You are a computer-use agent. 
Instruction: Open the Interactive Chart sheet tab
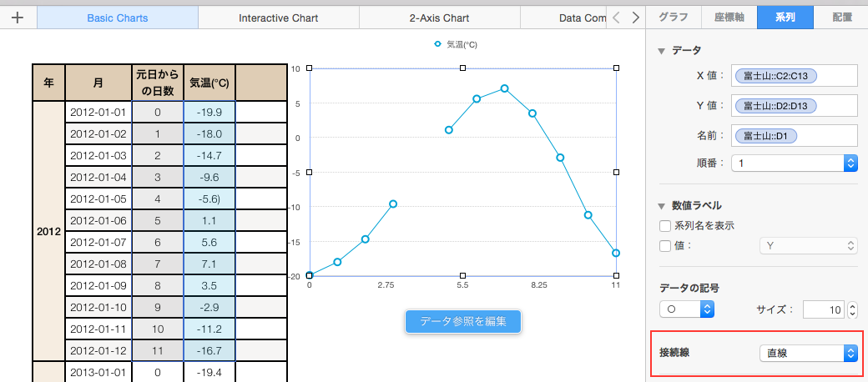(x=278, y=18)
